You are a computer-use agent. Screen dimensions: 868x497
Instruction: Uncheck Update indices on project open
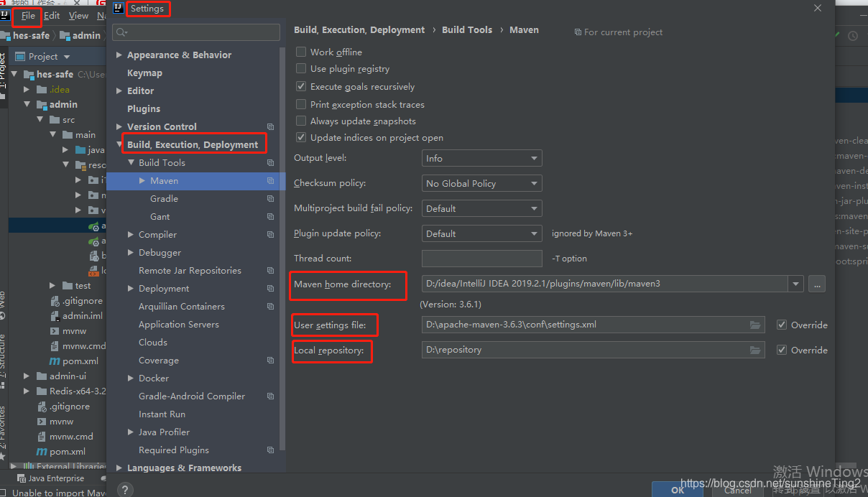[301, 137]
